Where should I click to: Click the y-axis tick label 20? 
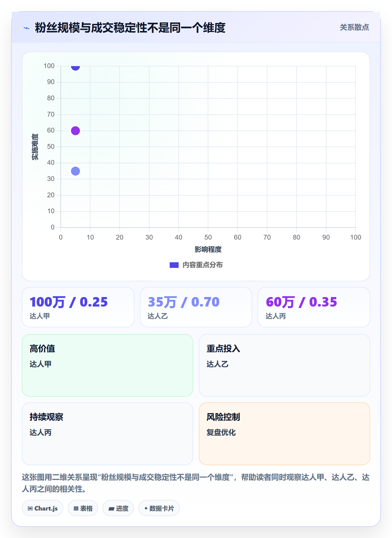(x=51, y=195)
